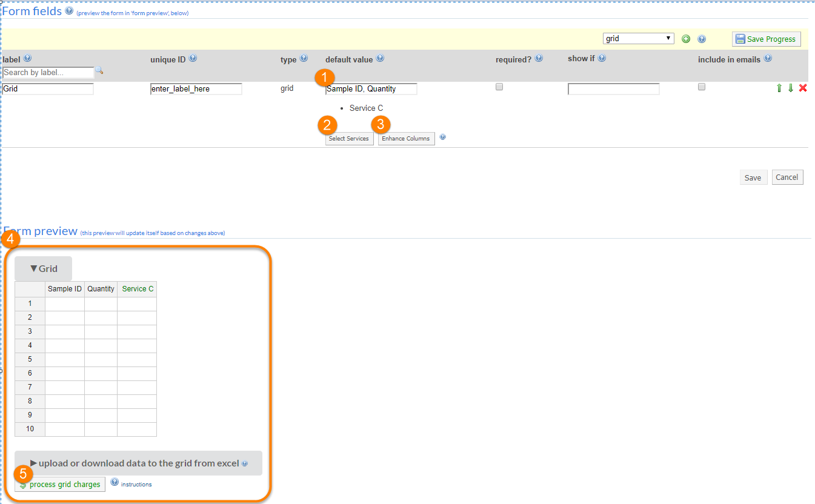Image resolution: width=815 pixels, height=504 pixels.
Task: Click the Service C column header
Action: 138,289
